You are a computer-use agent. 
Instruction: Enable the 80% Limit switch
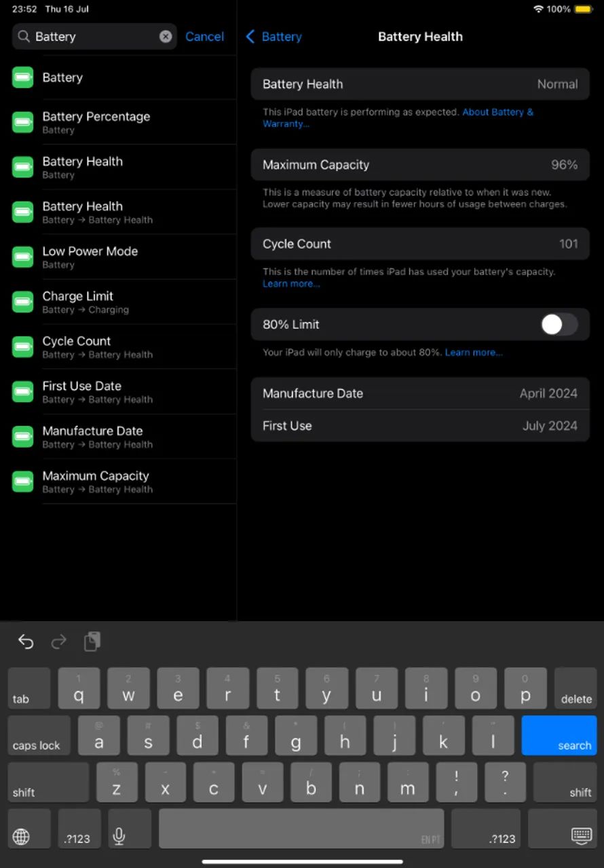pyautogui.click(x=559, y=324)
